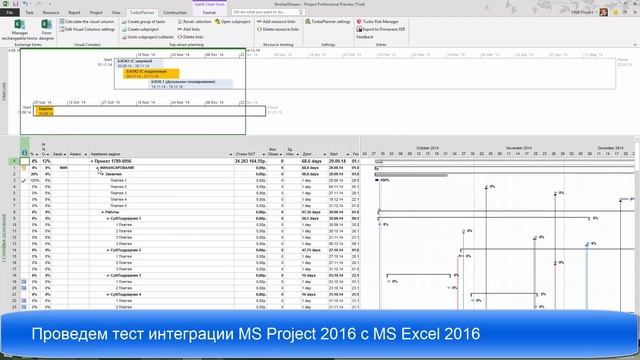Image resolution: width=640 pixels, height=360 pixels.
Task: Use Add links in Top-down planning
Action: coord(188,29)
